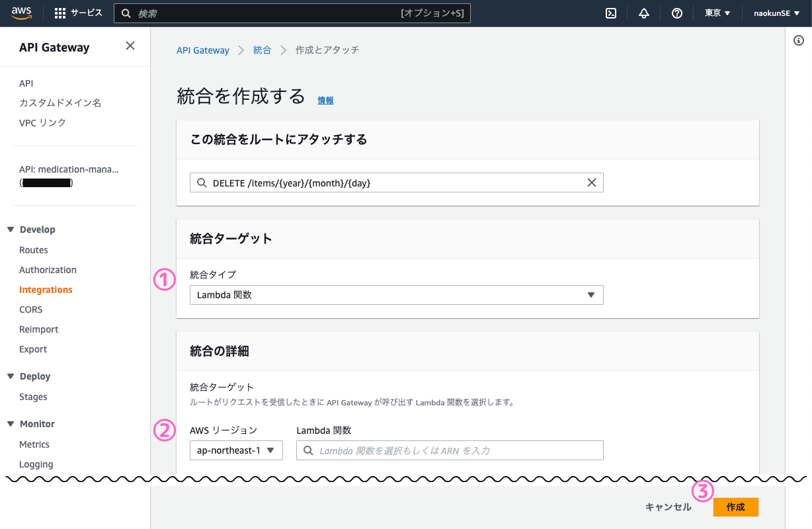Screen dimensions: 812x529
Task: Open the 統合タイプ Lambda 関数 dropdown
Action: [x=397, y=295]
